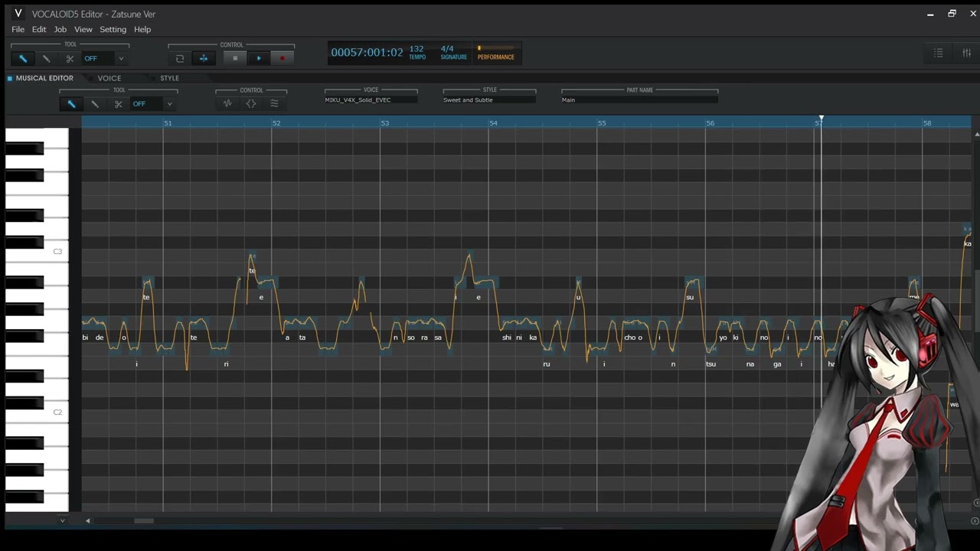Open the File menu

pyautogui.click(x=18, y=29)
